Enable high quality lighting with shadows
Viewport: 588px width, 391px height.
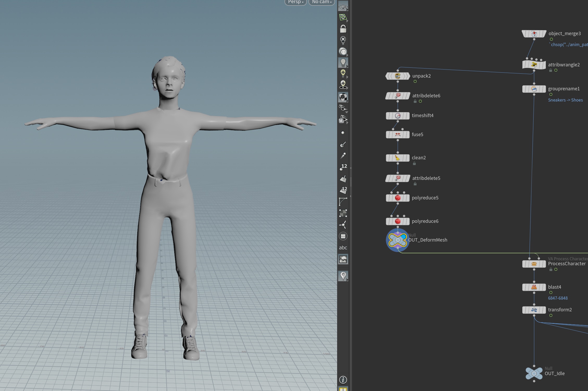343,85
